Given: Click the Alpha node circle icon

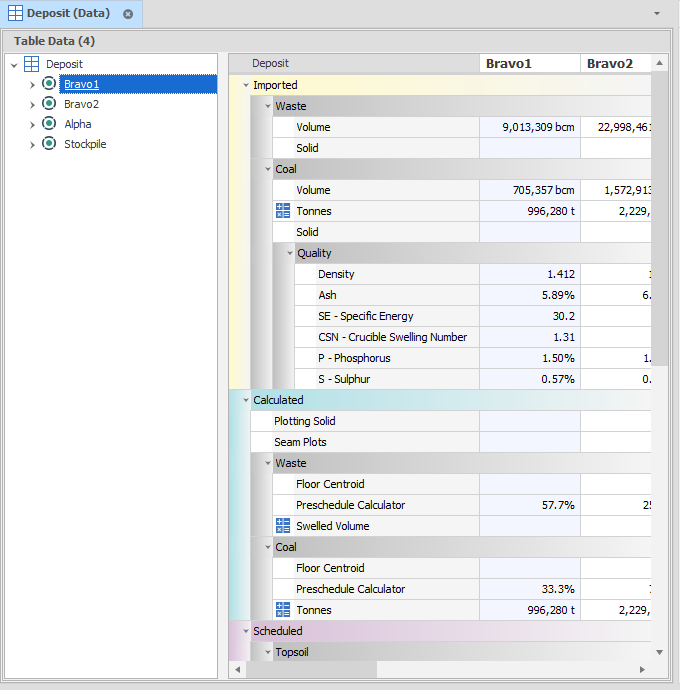Looking at the screenshot, I should (49, 124).
